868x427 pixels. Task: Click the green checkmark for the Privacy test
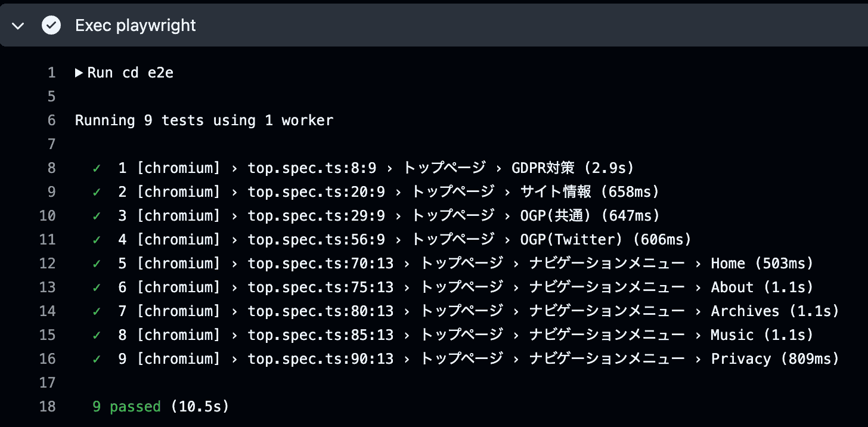click(x=97, y=359)
